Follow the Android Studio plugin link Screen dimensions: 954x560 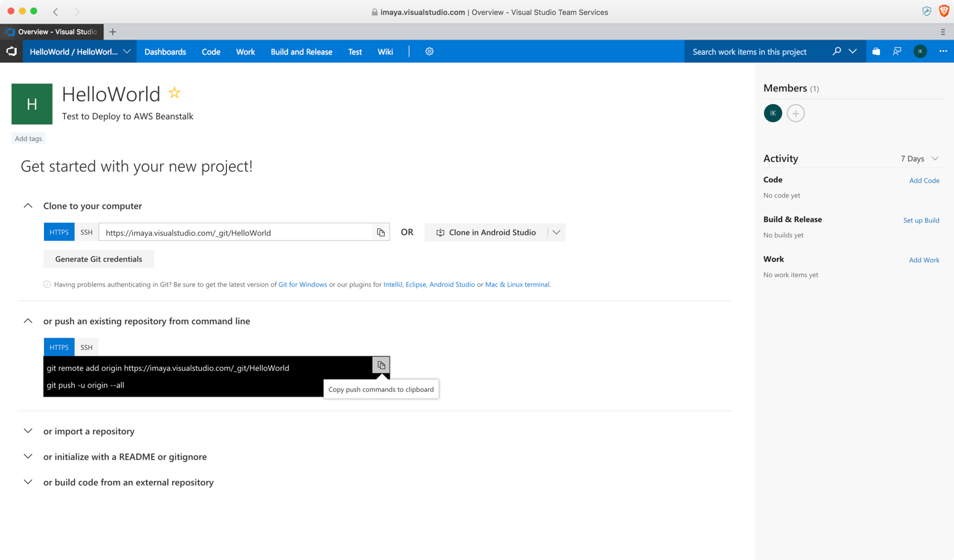(x=452, y=285)
